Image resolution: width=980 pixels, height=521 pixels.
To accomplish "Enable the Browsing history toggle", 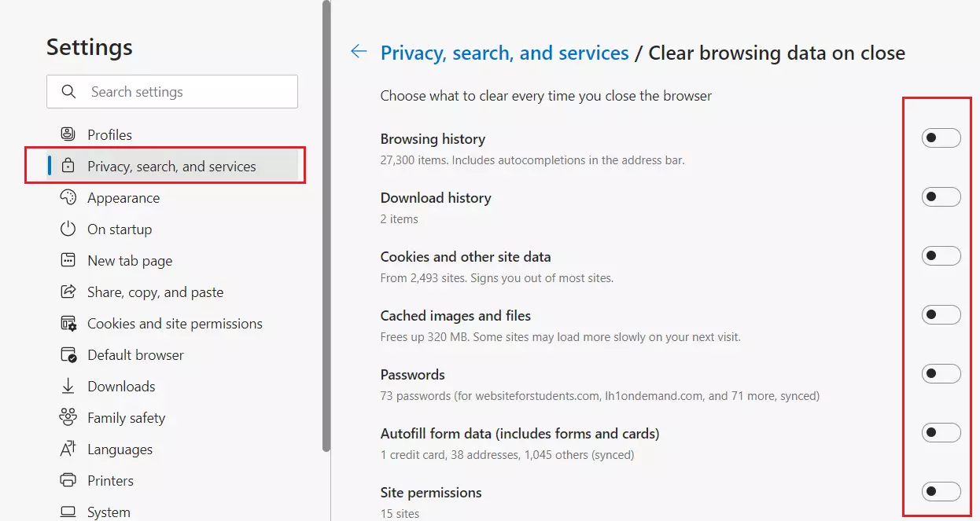I will tap(941, 138).
